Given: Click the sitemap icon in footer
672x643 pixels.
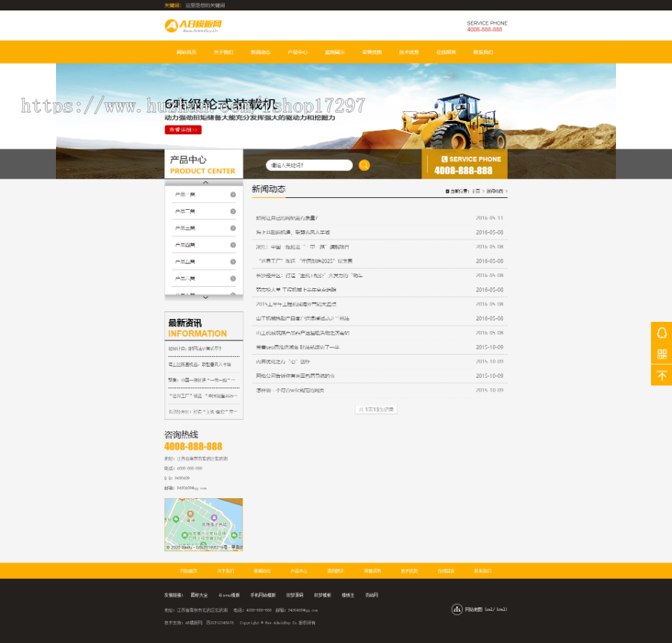Looking at the screenshot, I should coord(457,609).
